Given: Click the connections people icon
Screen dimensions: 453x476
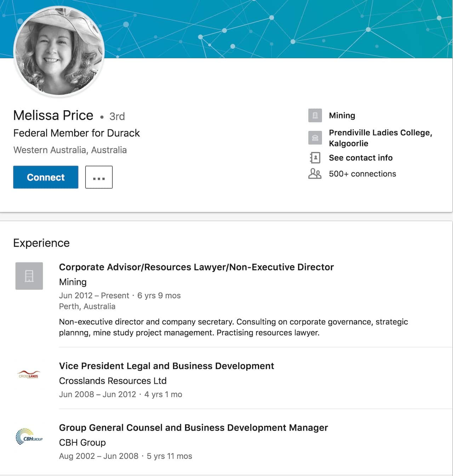Looking at the screenshot, I should tap(315, 174).
